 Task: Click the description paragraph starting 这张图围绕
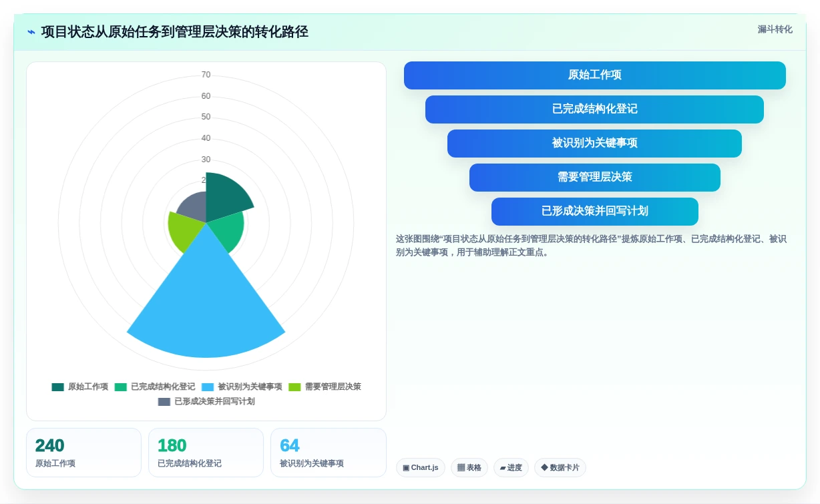pos(592,246)
